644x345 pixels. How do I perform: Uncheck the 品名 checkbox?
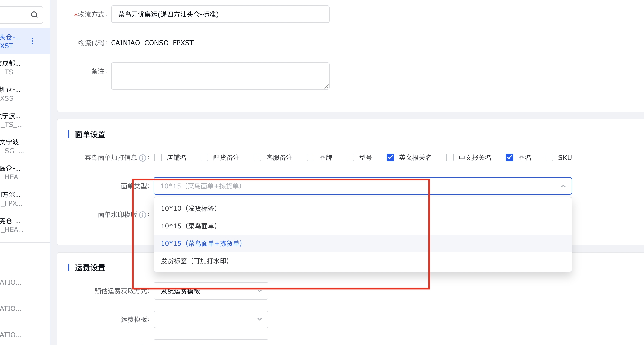coord(510,158)
